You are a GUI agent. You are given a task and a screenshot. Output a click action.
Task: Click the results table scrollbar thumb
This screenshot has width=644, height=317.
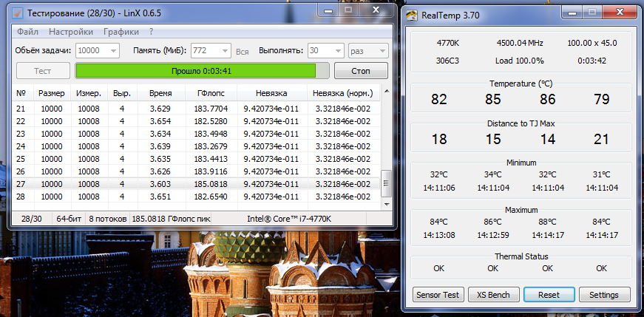coord(386,184)
